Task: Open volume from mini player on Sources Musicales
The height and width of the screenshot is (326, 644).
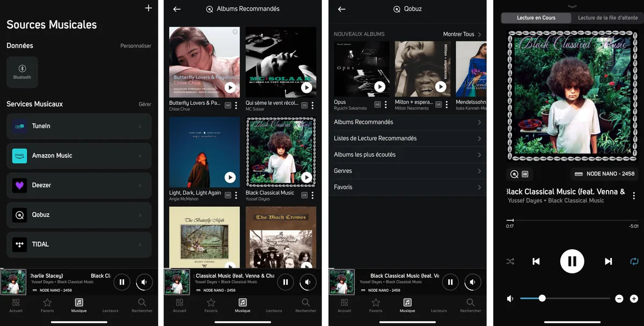Action: (x=144, y=282)
